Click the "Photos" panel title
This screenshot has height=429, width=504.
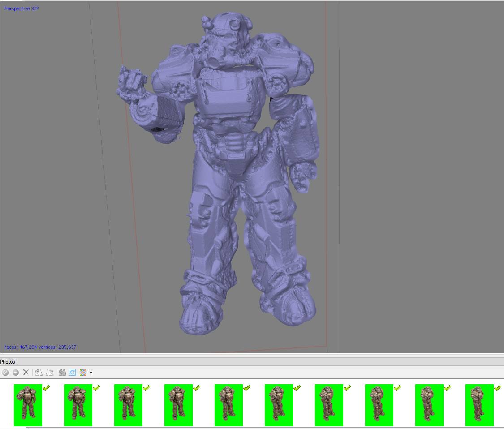pyautogui.click(x=8, y=362)
